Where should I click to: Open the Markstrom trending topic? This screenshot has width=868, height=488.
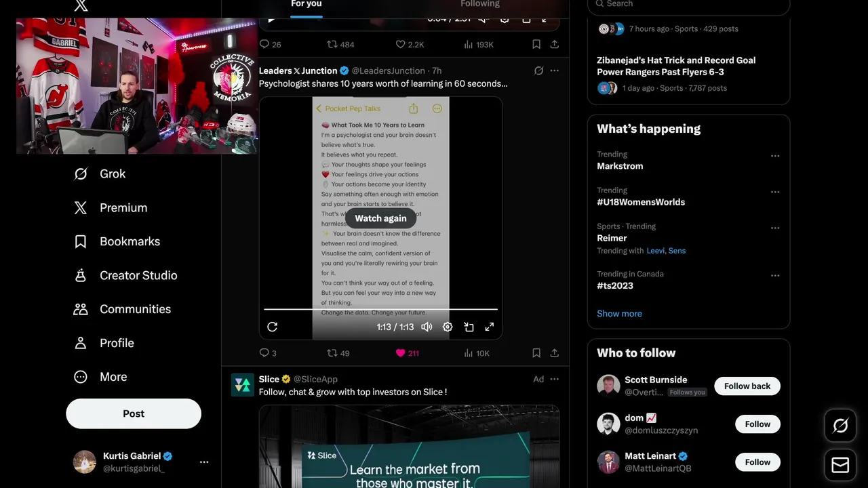click(x=620, y=166)
